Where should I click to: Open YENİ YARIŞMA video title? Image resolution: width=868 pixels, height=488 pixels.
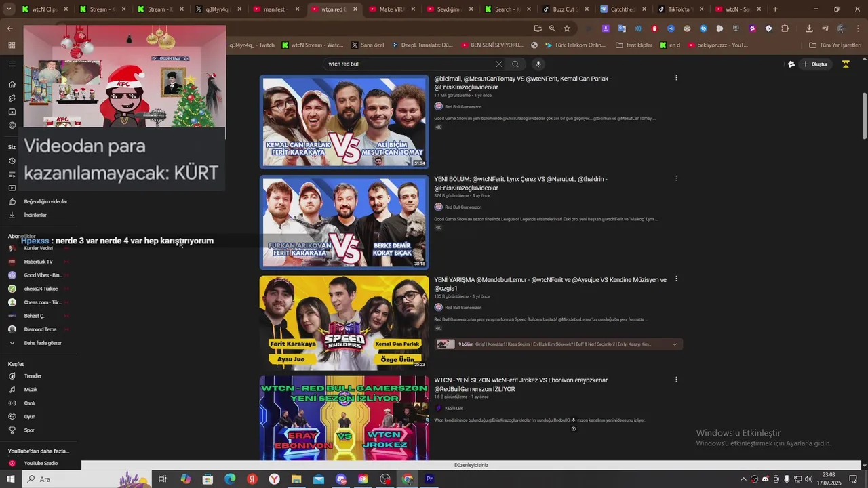[550, 284]
